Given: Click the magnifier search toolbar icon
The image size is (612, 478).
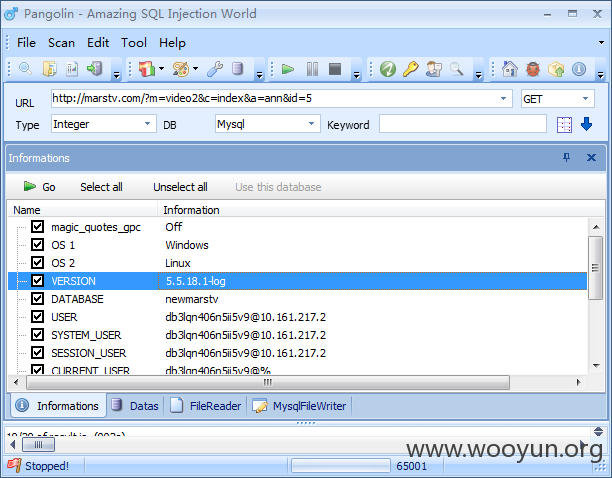Looking at the screenshot, I should (x=25, y=69).
